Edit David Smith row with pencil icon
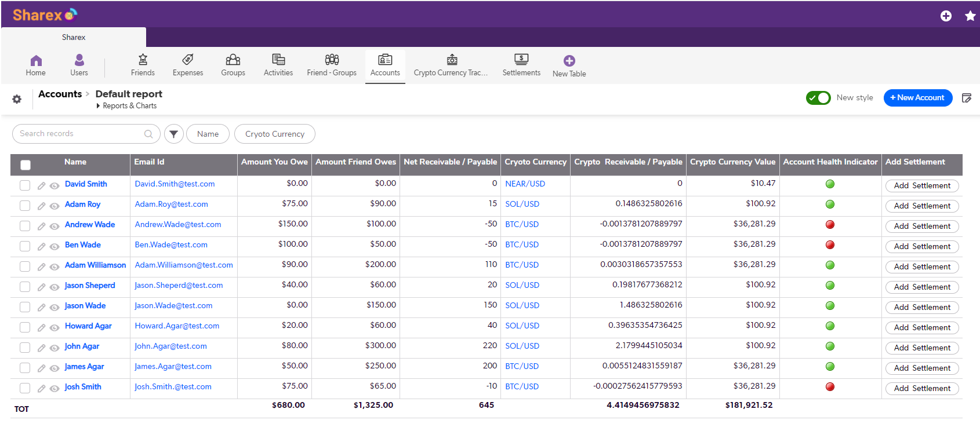Image resolution: width=980 pixels, height=431 pixels. (x=42, y=186)
